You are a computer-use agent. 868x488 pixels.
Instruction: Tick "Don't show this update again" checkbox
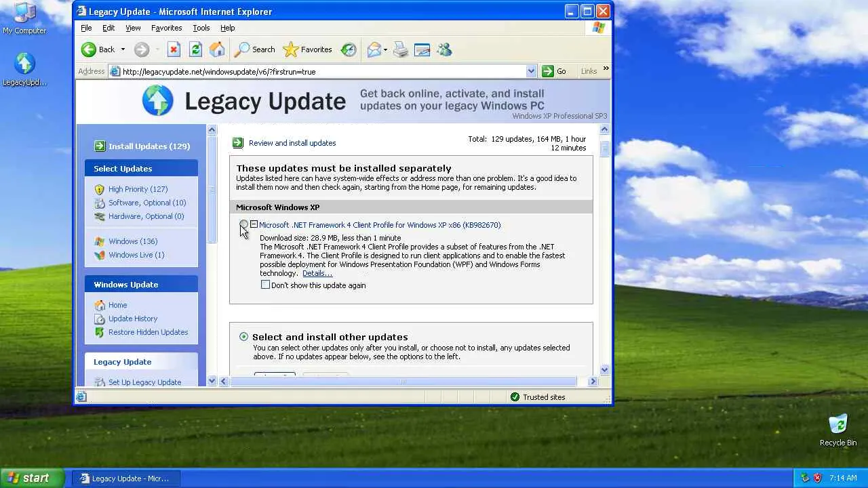[x=265, y=285]
